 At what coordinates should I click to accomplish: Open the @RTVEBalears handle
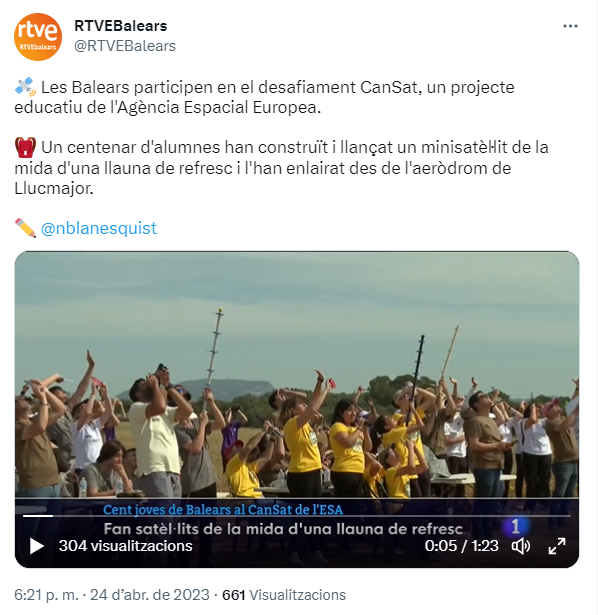click(125, 46)
